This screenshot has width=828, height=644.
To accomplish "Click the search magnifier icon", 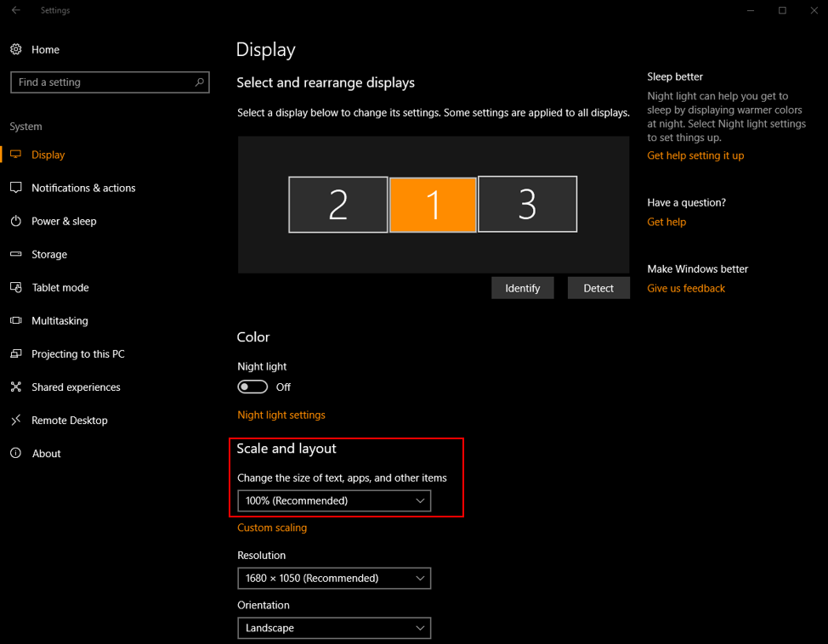I will pos(199,82).
